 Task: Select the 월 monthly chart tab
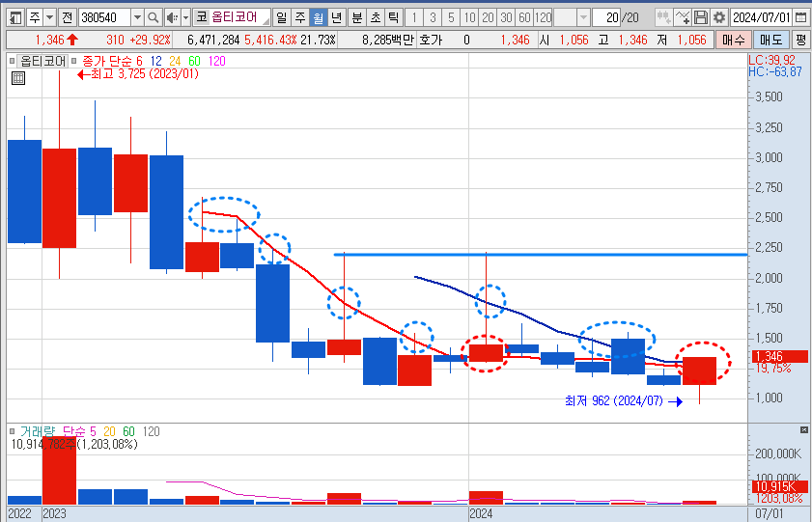319,17
